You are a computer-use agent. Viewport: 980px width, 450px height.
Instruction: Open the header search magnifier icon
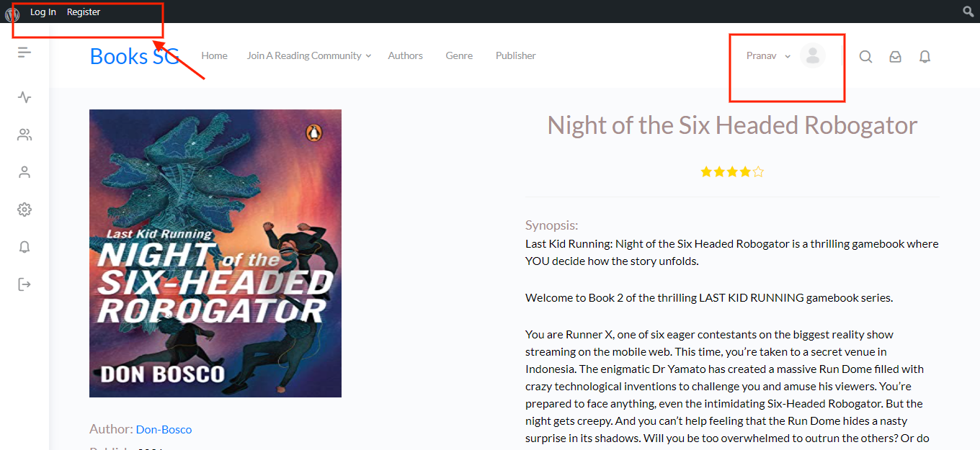tap(865, 56)
